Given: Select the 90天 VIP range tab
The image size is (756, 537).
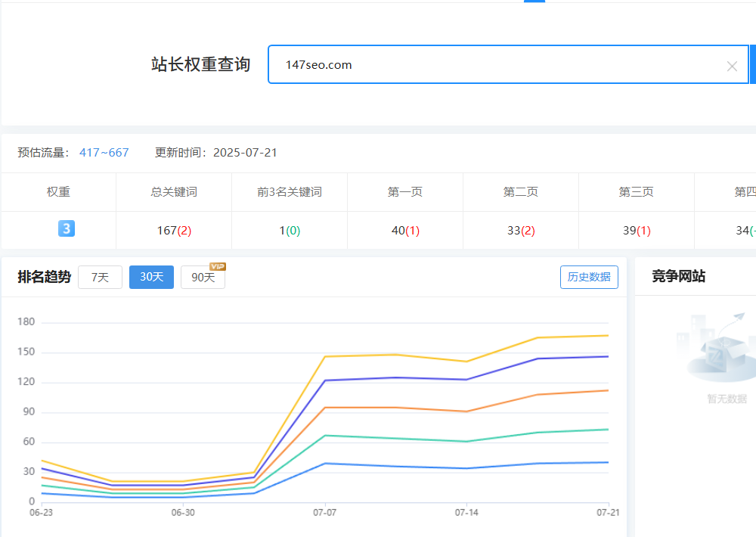Looking at the screenshot, I should [x=203, y=278].
